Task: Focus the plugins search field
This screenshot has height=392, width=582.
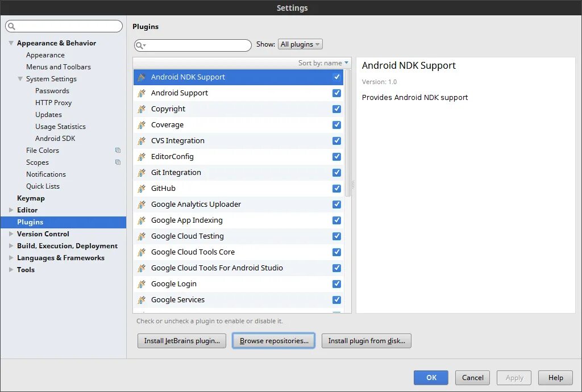Action: pyautogui.click(x=193, y=45)
